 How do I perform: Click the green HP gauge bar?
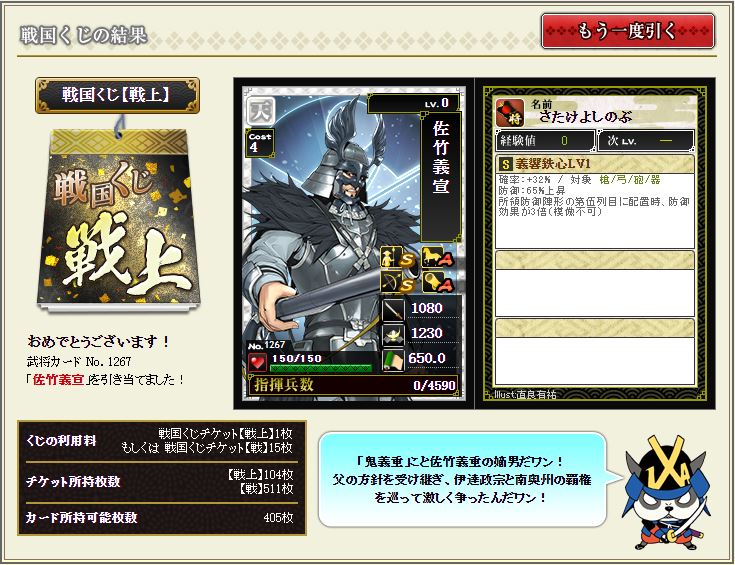321,369
